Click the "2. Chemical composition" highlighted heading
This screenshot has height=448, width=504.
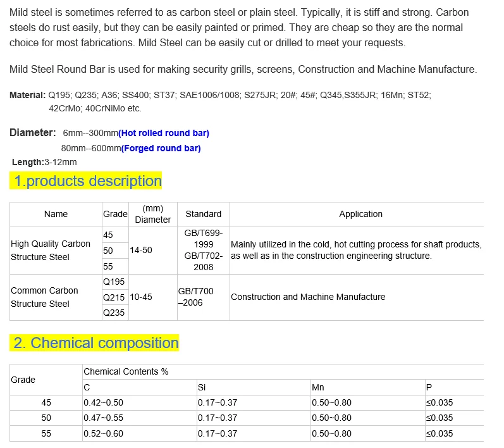point(96,344)
